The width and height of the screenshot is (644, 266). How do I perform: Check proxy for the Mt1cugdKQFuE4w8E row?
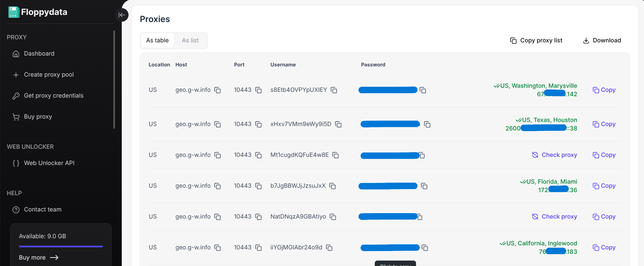tap(554, 155)
